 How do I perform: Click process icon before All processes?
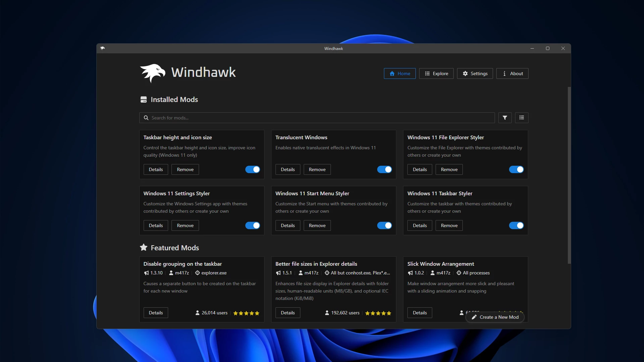pyautogui.click(x=459, y=273)
